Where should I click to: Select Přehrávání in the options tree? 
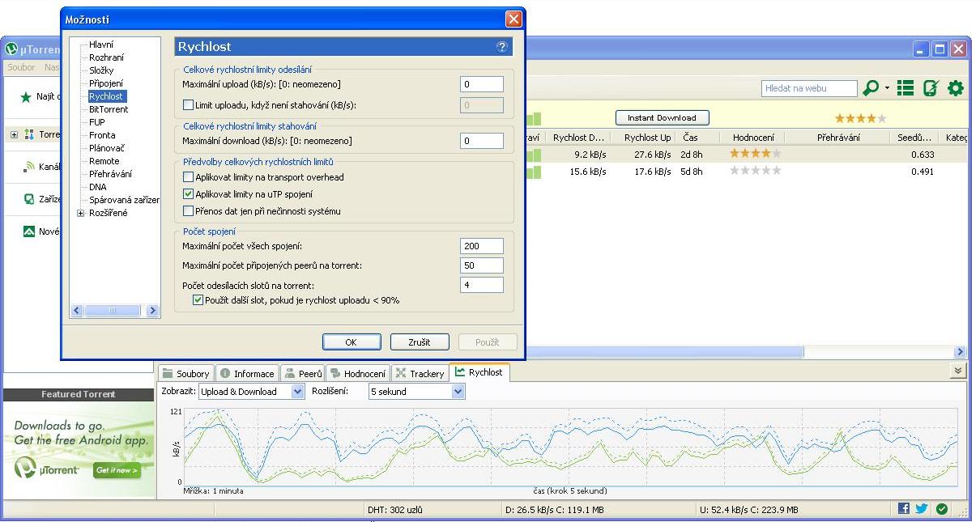point(110,174)
